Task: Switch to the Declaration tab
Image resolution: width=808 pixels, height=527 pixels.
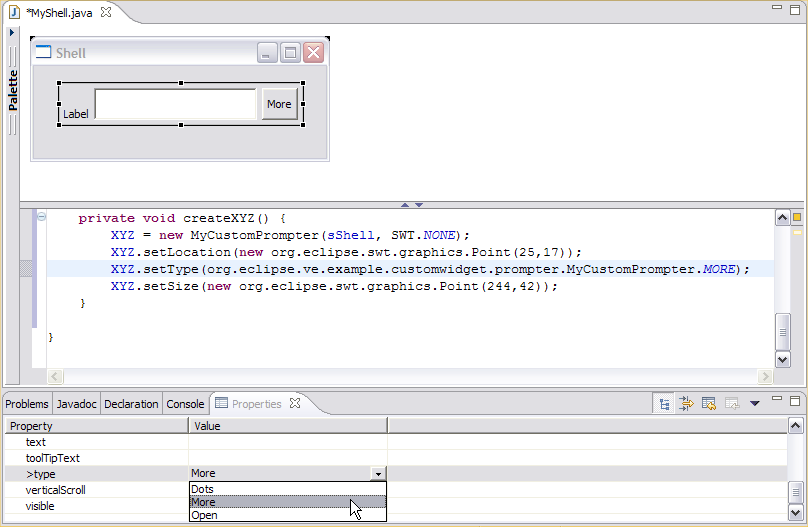Action: coord(131,404)
